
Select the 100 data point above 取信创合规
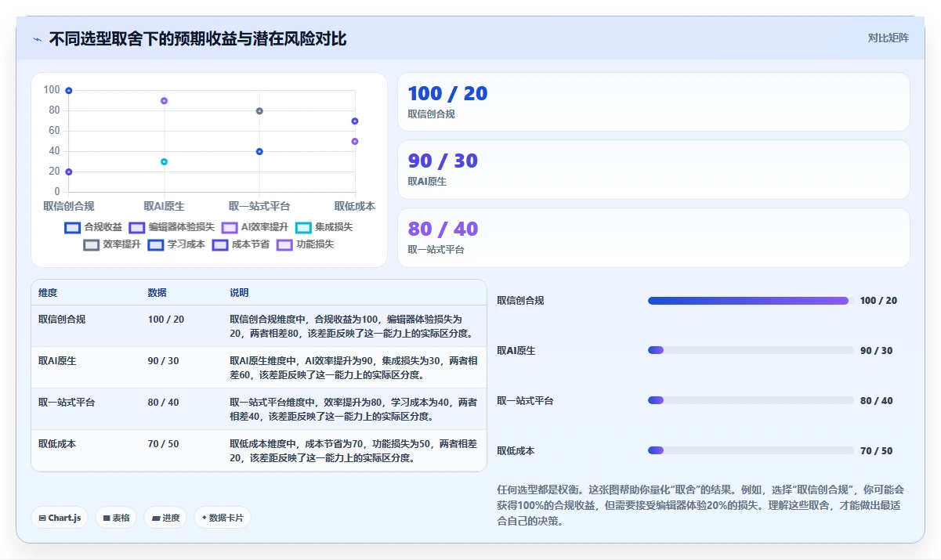69,91
